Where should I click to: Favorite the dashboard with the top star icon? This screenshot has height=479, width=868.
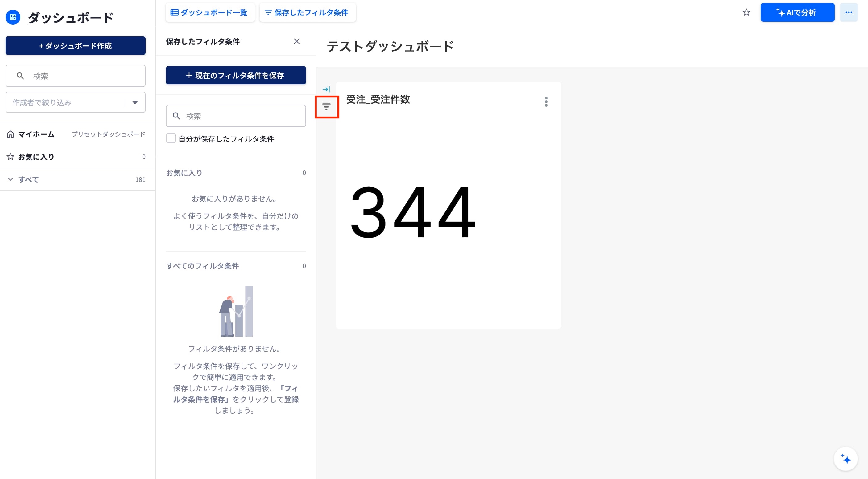pyautogui.click(x=746, y=12)
